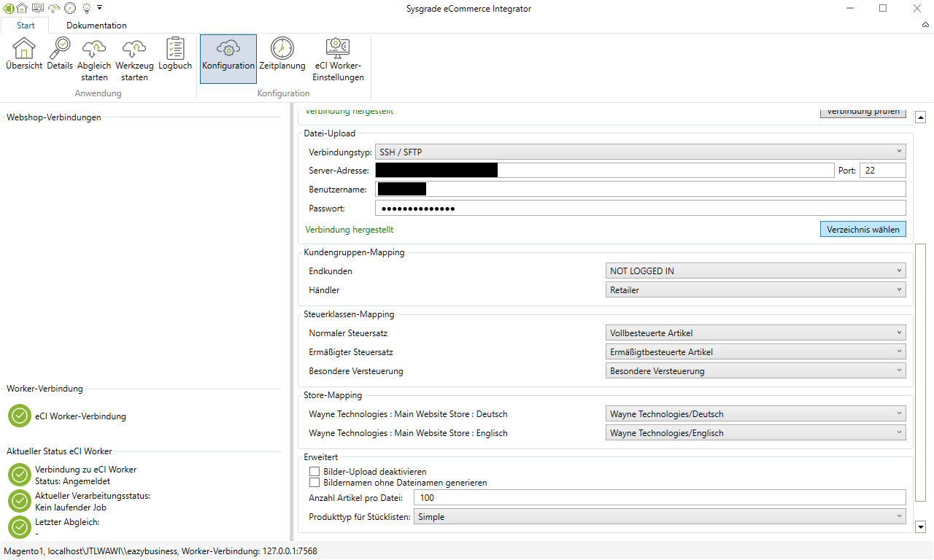Open Endkunden customer group dropdown

[x=756, y=271]
